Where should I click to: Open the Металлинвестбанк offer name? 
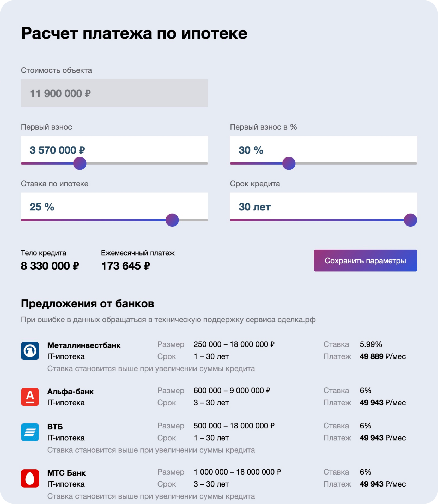[84, 345]
